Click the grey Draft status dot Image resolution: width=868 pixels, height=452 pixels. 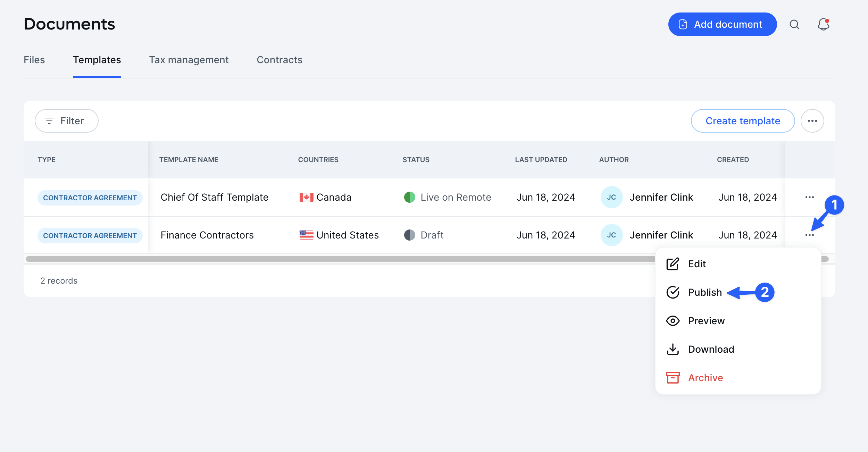click(410, 235)
